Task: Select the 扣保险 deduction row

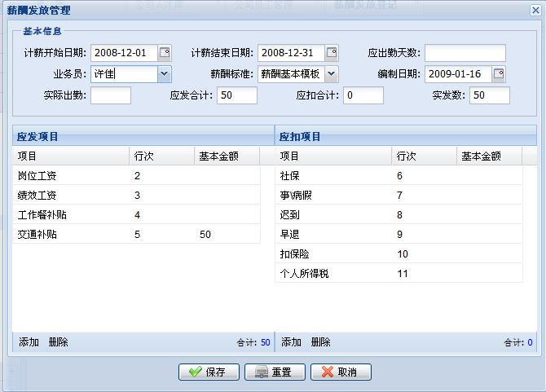Action: 399,253
